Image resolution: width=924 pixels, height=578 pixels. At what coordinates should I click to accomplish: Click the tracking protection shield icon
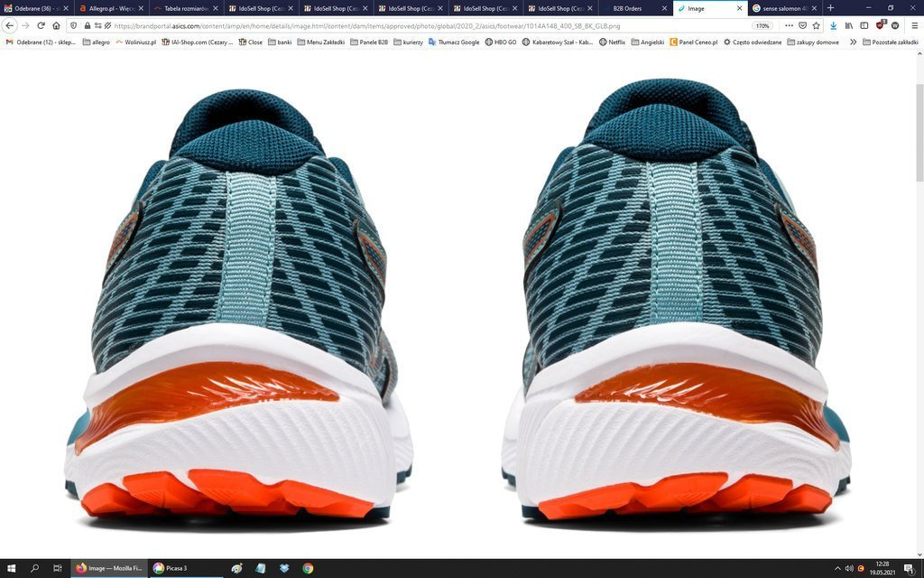tap(73, 25)
